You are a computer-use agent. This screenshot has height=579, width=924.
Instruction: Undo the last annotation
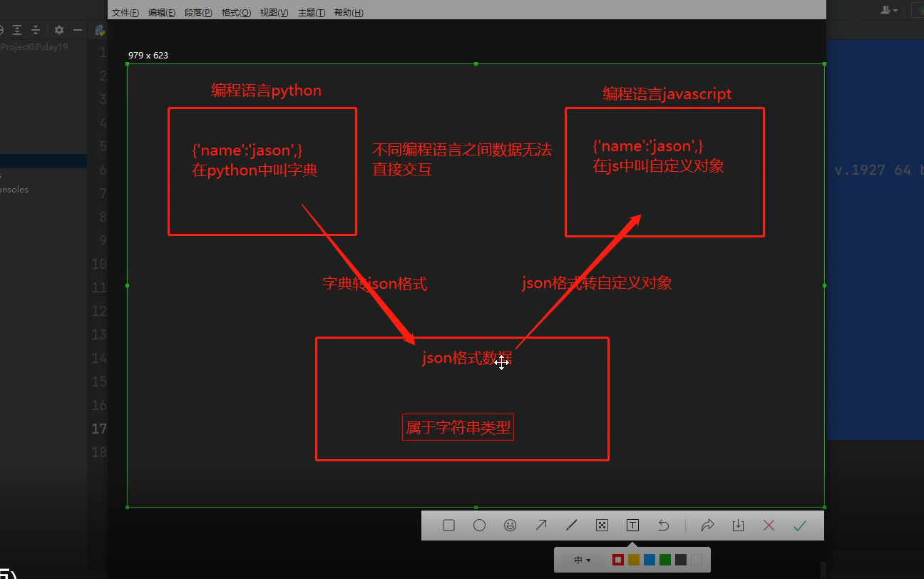point(663,526)
